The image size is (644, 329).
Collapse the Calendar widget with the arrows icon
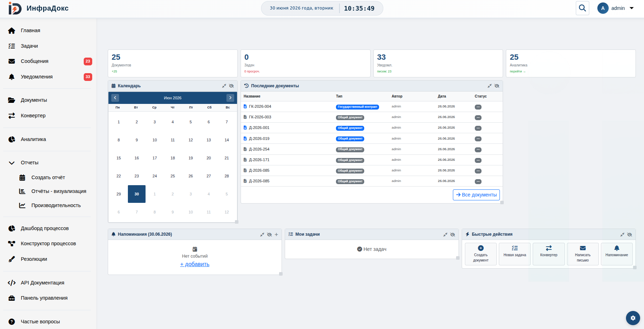pos(224,86)
